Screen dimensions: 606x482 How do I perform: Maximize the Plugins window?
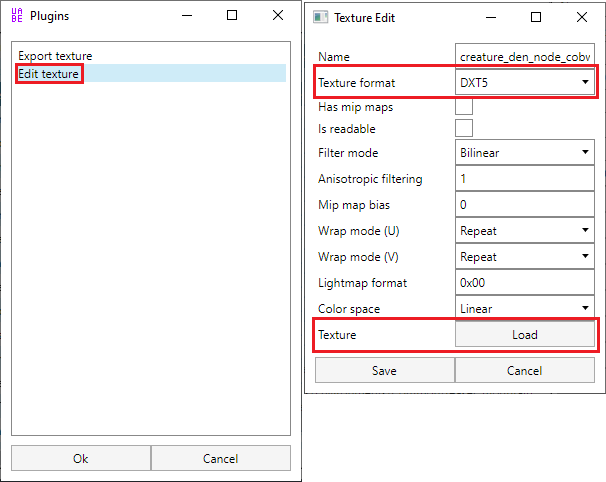coord(232,16)
